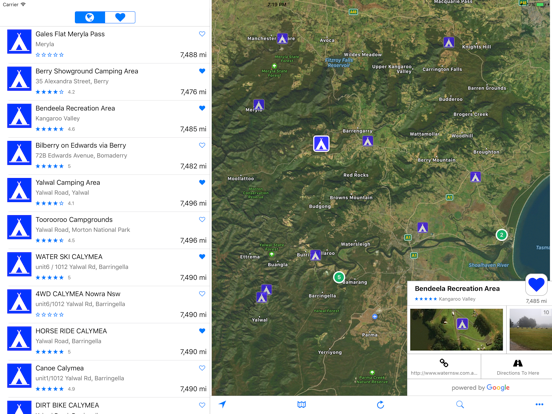Open Bilberry on Edwards tent icon
Screen dimensions: 552x414
click(19, 153)
